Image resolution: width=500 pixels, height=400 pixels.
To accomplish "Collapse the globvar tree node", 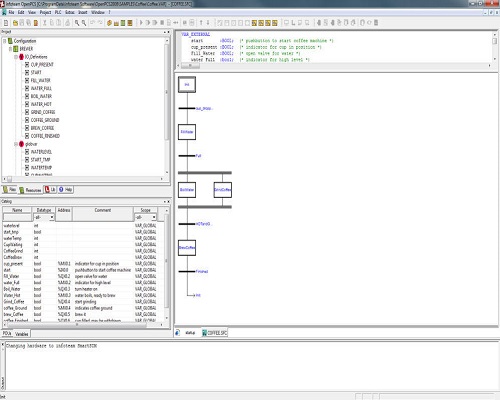I will 16,144.
